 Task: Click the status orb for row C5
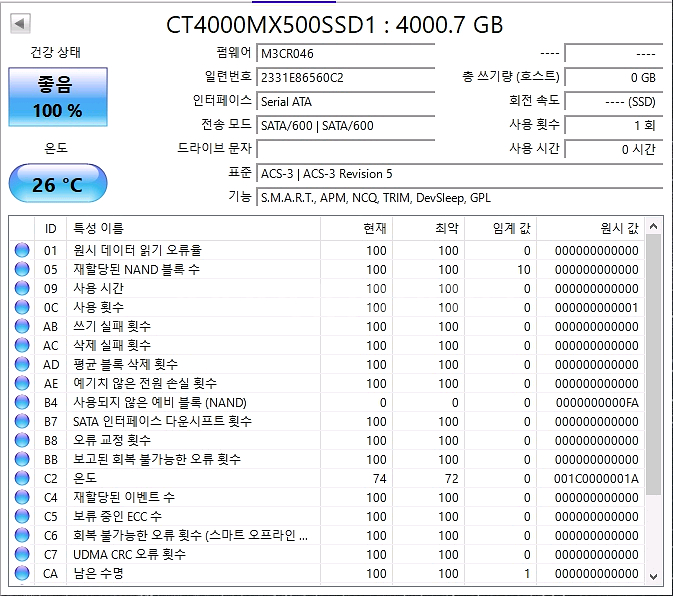pos(22,516)
